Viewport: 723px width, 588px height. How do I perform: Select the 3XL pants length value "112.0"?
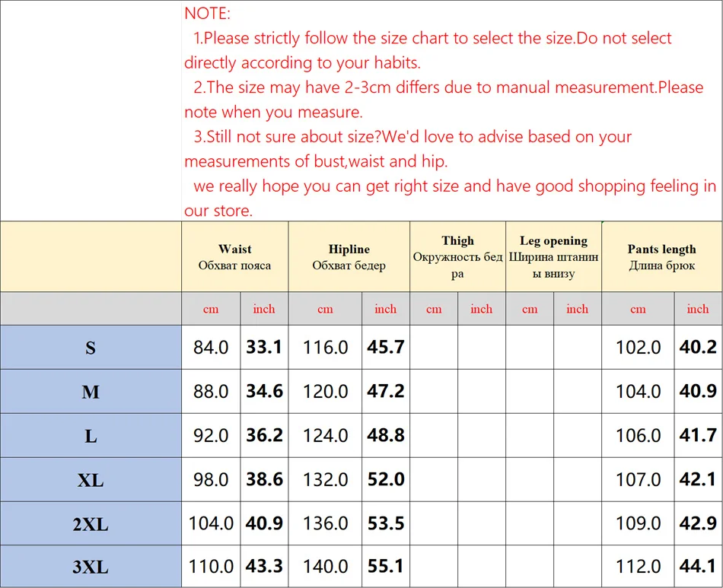[639, 567]
